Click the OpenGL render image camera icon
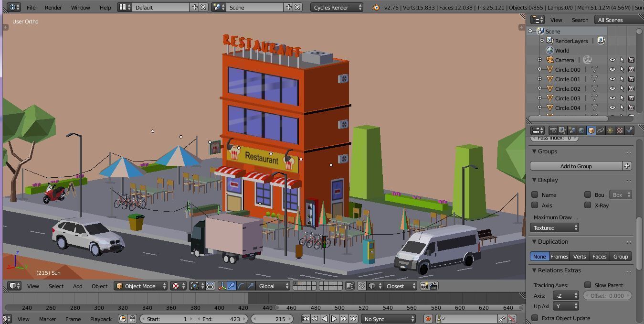The image size is (644, 324). (x=424, y=286)
